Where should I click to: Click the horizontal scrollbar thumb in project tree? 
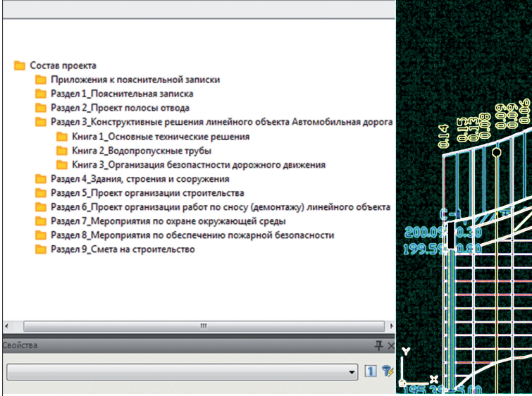point(203,326)
